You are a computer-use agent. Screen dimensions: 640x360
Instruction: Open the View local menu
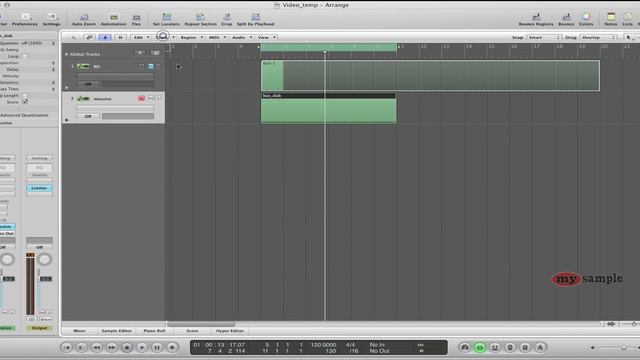[x=267, y=37]
